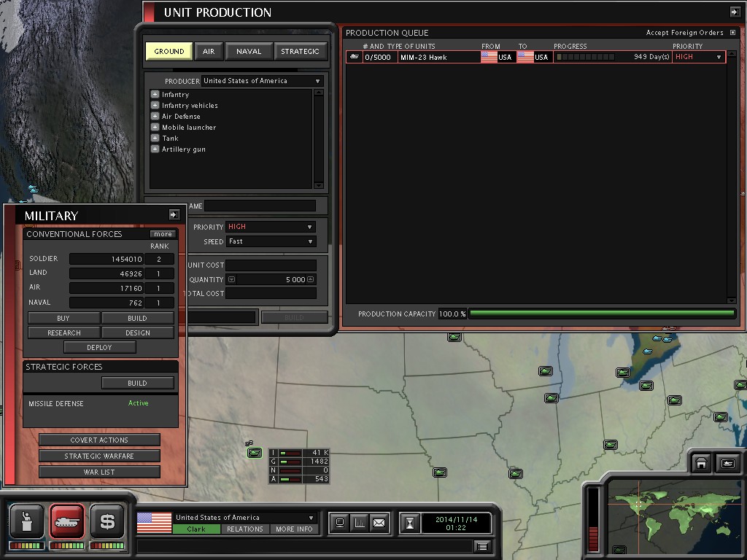Viewport: 747px width, 560px height.
Task: Open the message history list icon
Action: point(482,547)
